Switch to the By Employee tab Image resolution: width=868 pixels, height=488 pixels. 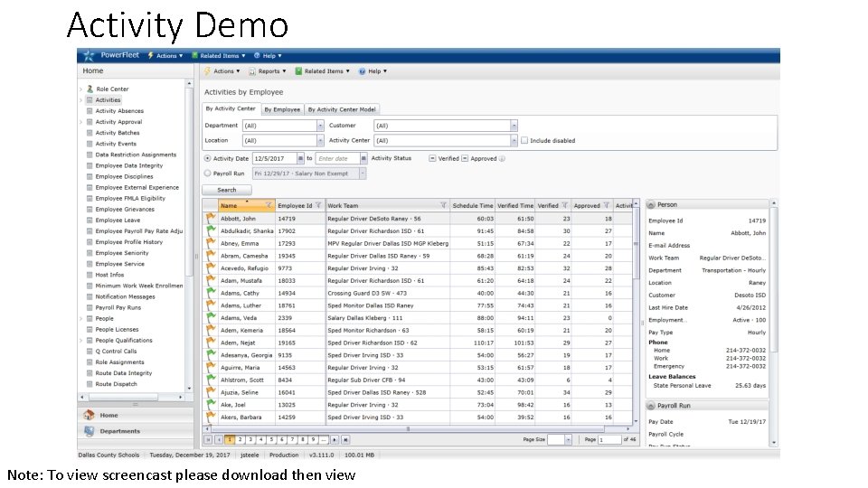point(282,109)
